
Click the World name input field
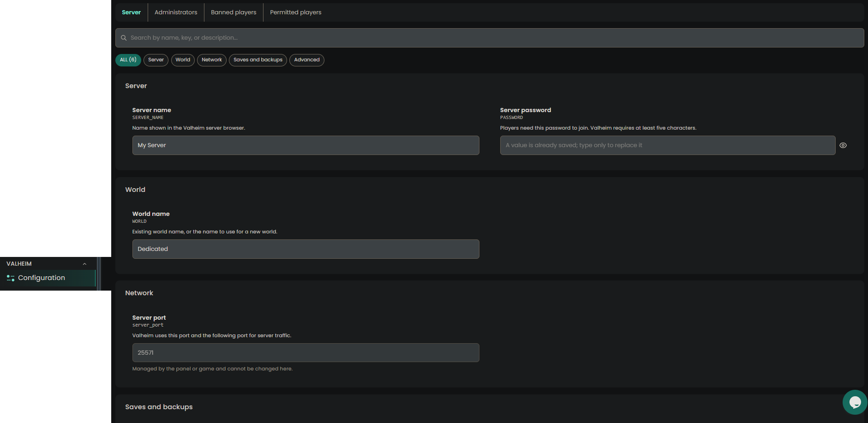[x=306, y=249]
